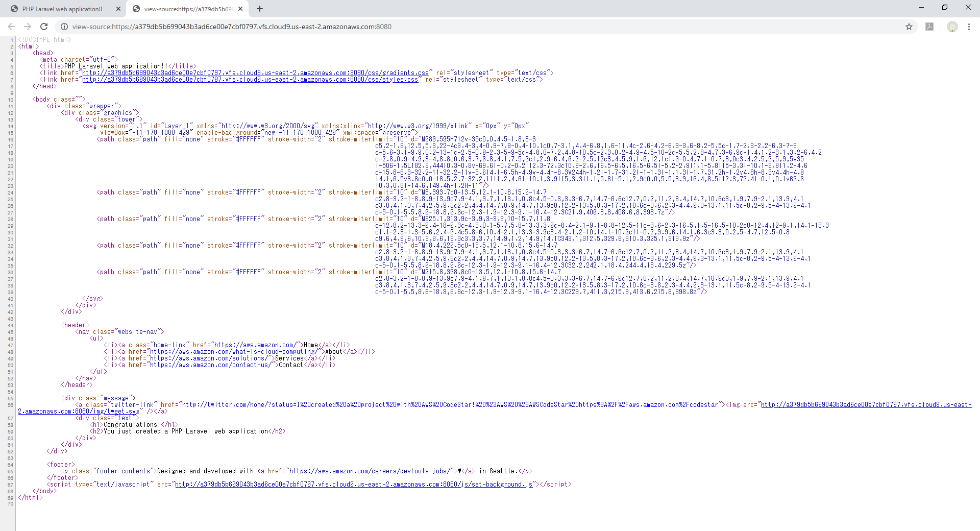Follow the aws.amazon.com/contact-us/ href
This screenshot has height=531, width=980.
pos(210,365)
